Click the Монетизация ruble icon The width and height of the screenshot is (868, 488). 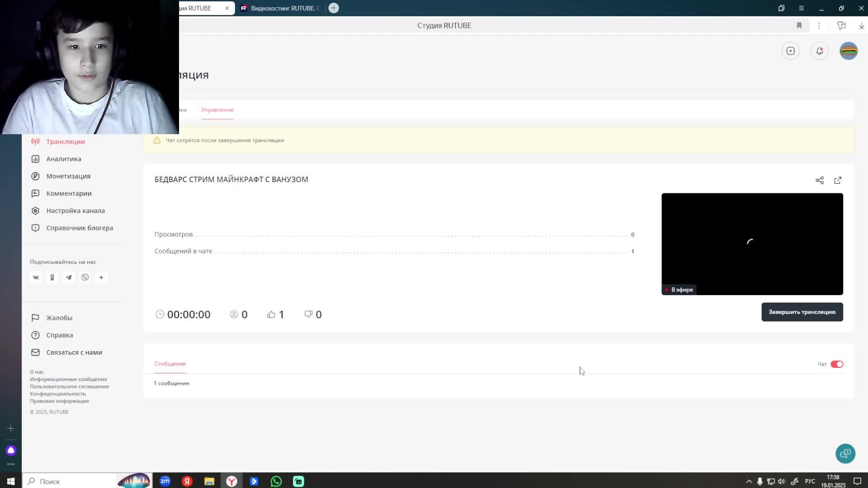35,176
